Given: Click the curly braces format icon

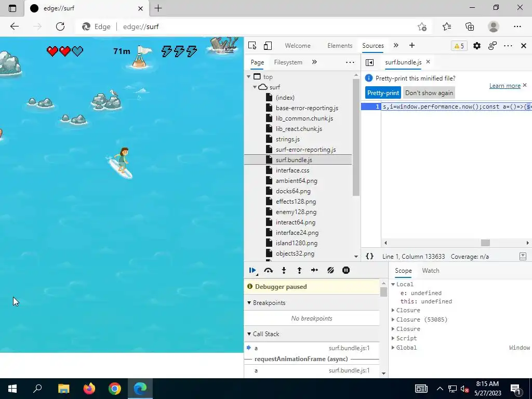Looking at the screenshot, I should coord(369,257).
